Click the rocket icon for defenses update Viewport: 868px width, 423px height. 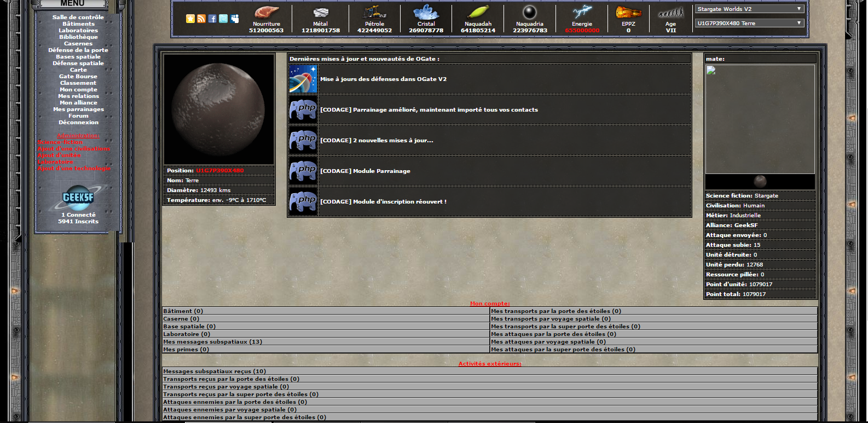303,79
